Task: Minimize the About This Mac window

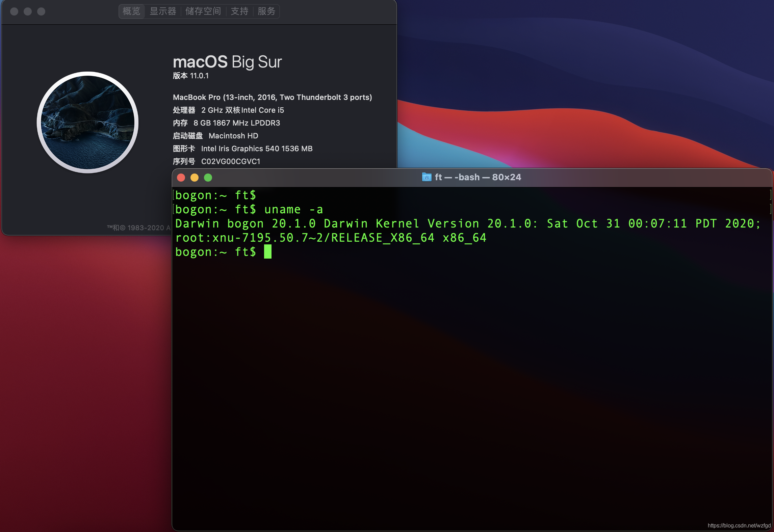Action: click(x=28, y=11)
